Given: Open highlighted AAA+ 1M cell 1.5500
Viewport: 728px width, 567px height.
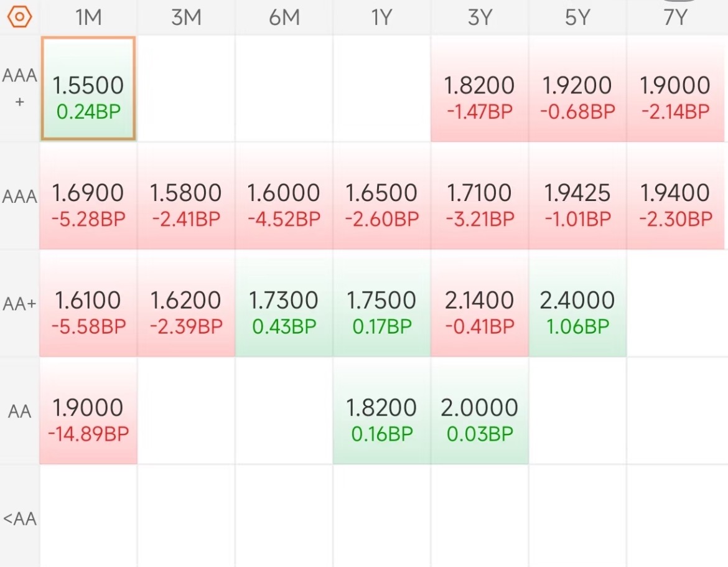Looking at the screenshot, I should tap(88, 88).
